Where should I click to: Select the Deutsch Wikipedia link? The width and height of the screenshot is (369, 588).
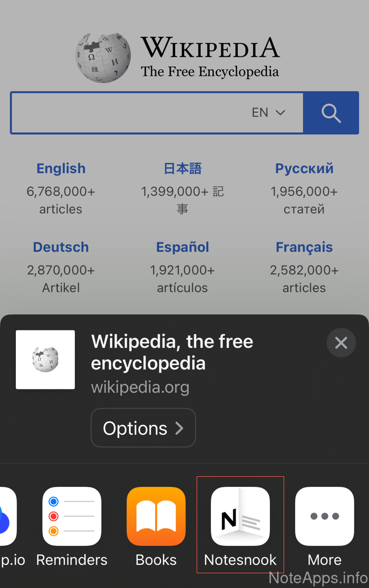click(x=61, y=247)
